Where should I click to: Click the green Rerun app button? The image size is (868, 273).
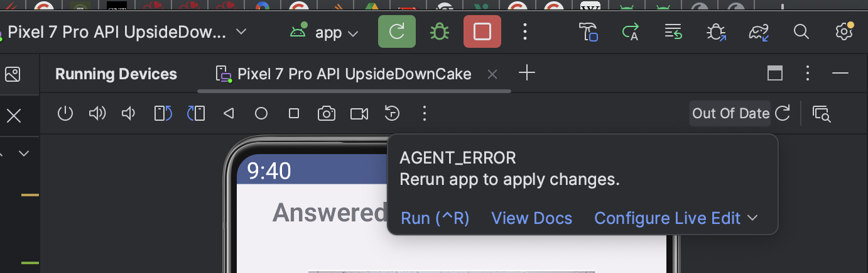[396, 31]
